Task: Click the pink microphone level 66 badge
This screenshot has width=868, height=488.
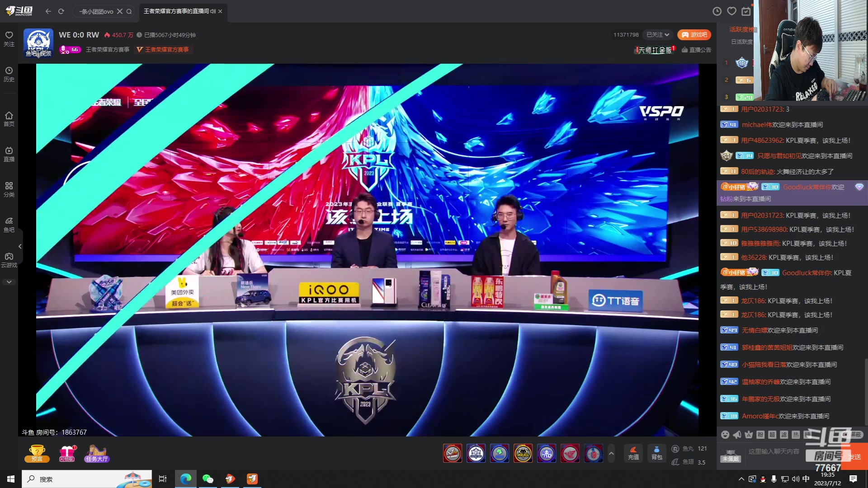Action: (70, 49)
